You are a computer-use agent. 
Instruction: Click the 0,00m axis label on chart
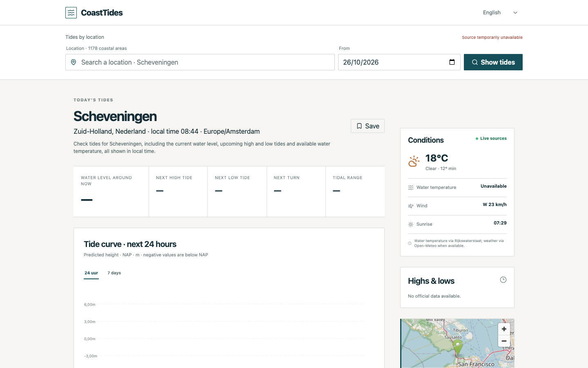point(90,339)
